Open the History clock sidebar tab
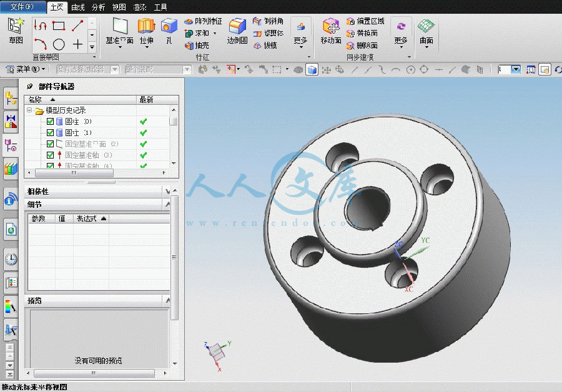The width and height of the screenshot is (562, 392). [x=11, y=258]
